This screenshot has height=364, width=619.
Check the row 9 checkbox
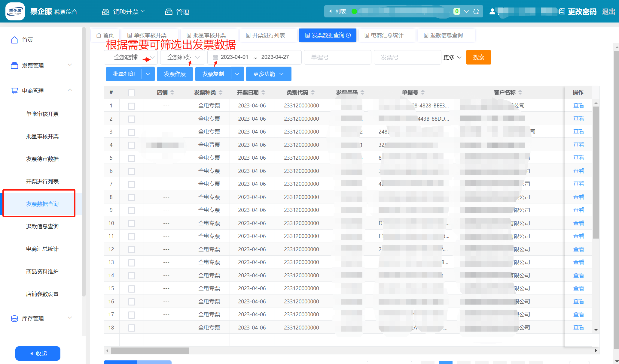pyautogui.click(x=131, y=210)
